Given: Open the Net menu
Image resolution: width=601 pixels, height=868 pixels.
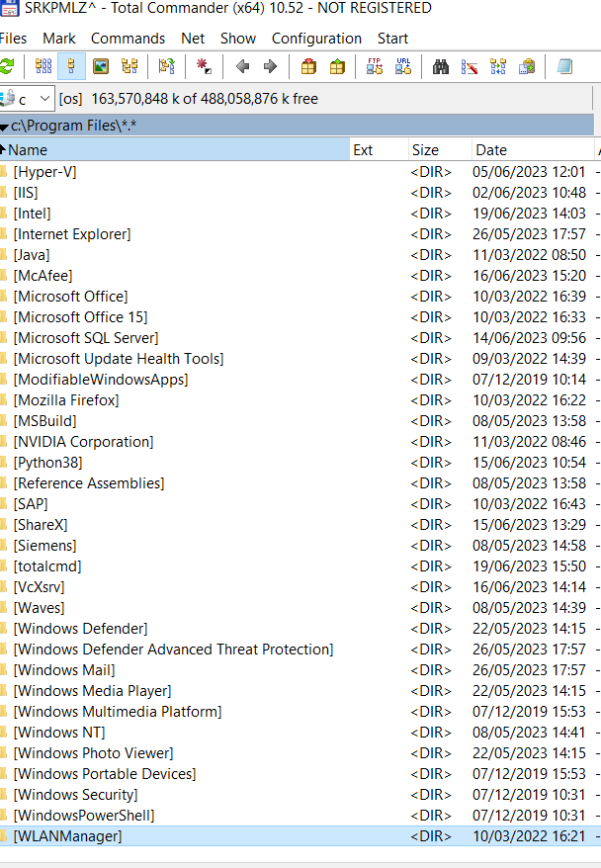Looking at the screenshot, I should [x=193, y=39].
